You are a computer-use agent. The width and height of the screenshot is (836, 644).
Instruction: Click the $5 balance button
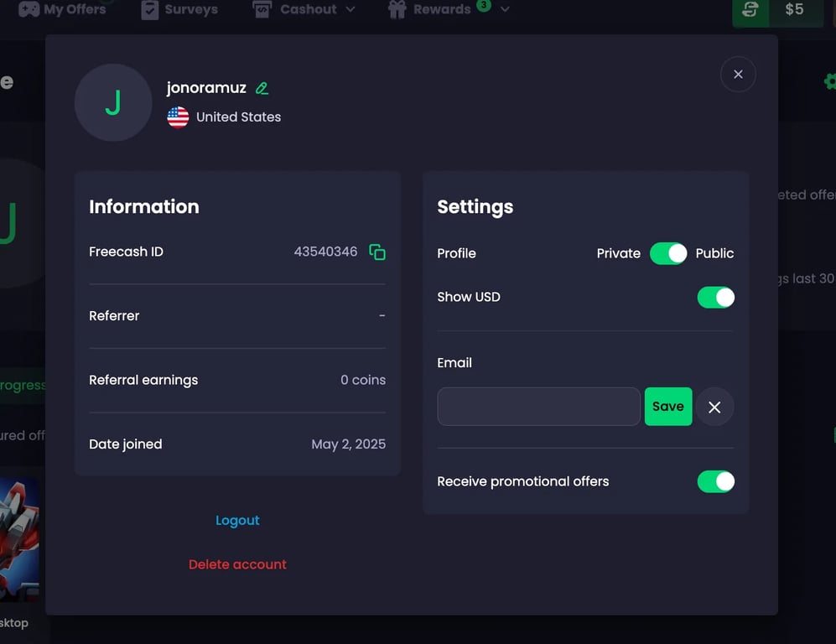coord(794,9)
